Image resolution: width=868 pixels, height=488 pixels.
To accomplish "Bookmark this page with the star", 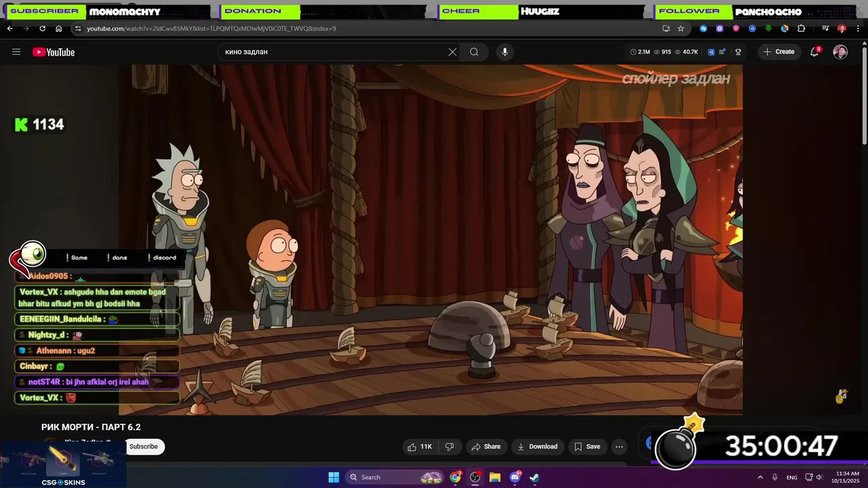I will pyautogui.click(x=681, y=28).
